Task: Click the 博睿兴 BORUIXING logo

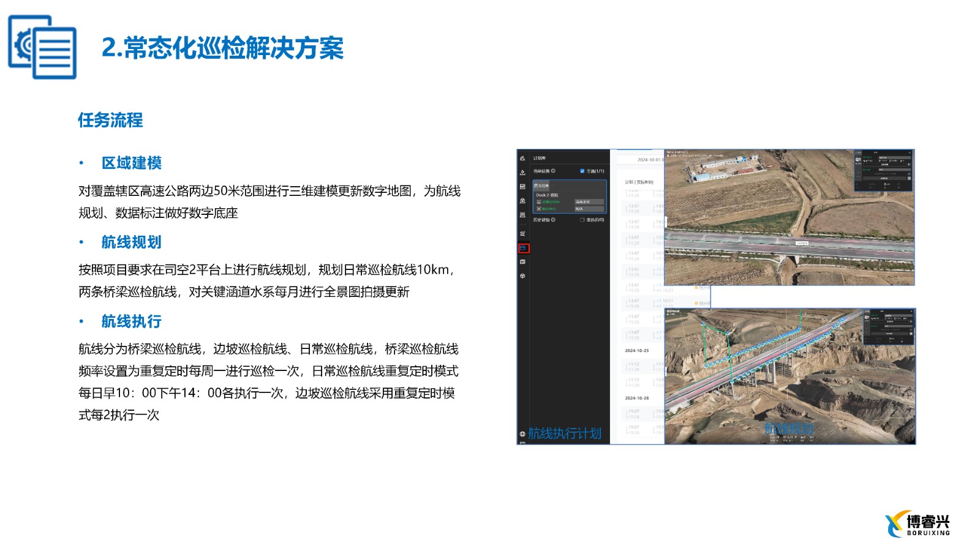Action: (x=918, y=524)
